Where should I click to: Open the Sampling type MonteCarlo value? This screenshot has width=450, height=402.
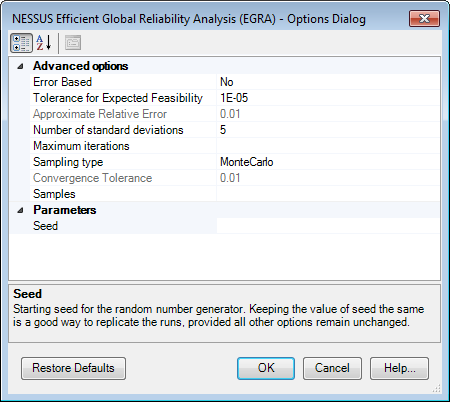[328, 162]
